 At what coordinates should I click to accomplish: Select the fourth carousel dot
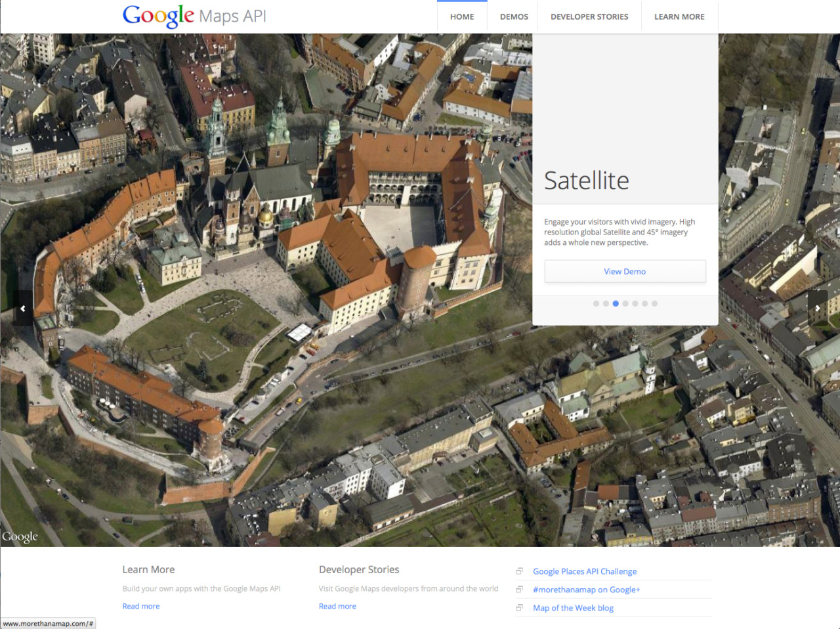[x=625, y=303]
